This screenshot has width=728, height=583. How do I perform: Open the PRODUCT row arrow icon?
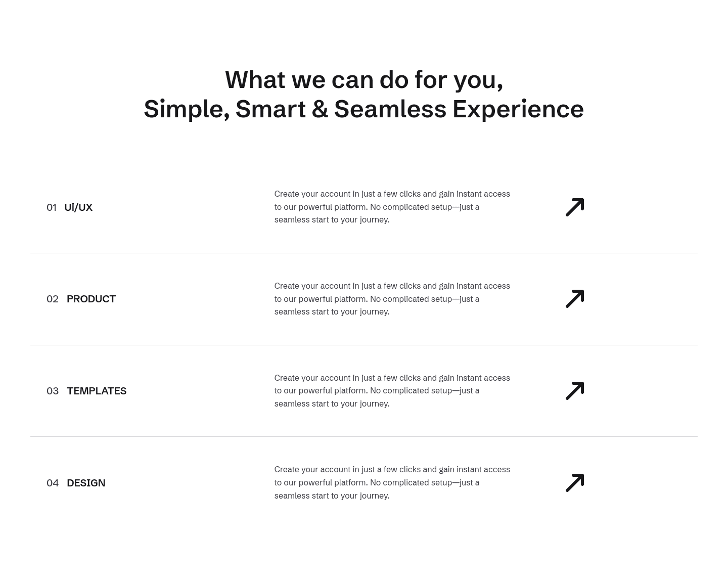click(x=575, y=299)
